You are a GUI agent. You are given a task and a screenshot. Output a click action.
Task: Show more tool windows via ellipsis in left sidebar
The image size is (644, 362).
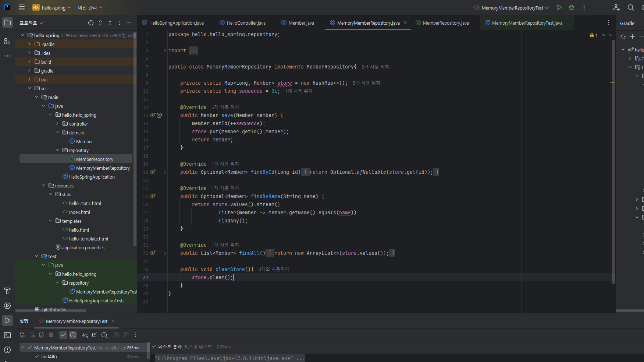point(7,56)
